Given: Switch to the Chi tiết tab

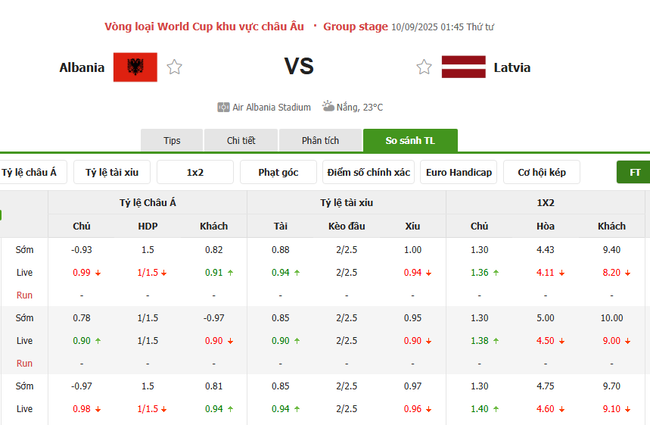Looking at the screenshot, I should [241, 141].
